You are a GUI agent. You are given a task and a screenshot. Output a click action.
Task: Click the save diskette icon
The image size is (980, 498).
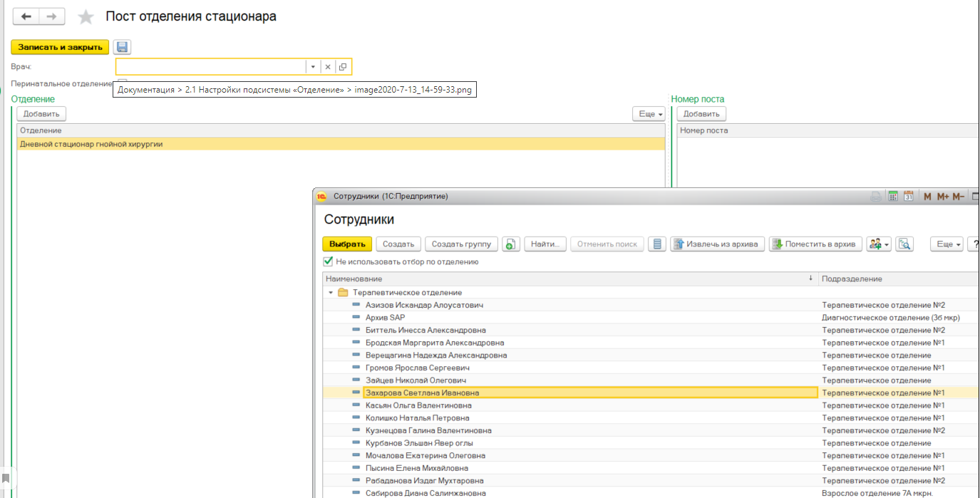point(122,47)
